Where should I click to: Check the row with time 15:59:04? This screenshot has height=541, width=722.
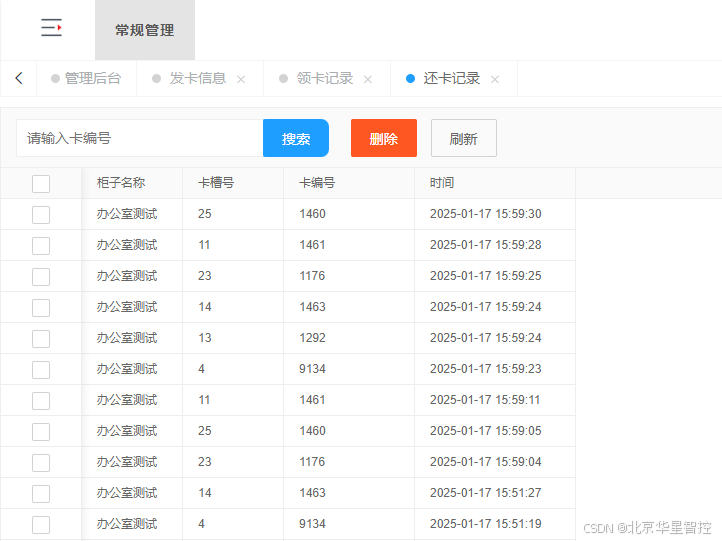point(41,463)
